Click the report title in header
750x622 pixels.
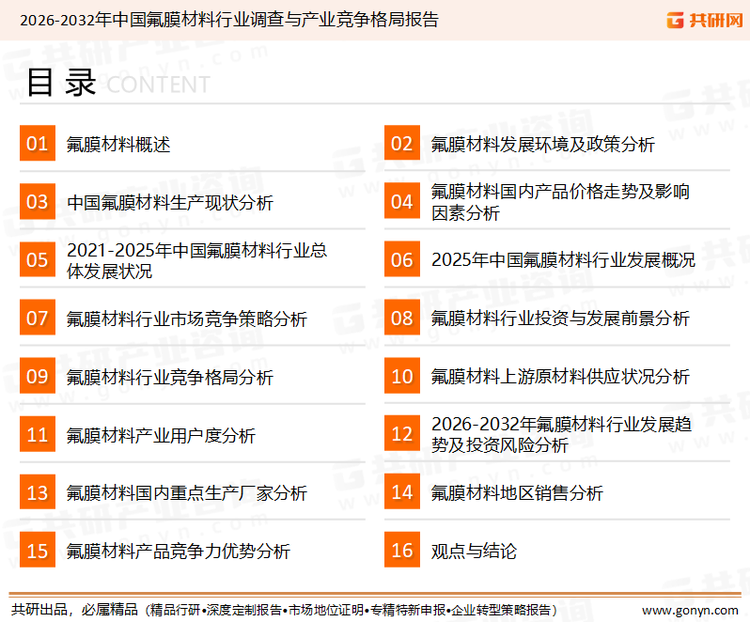click(x=229, y=20)
